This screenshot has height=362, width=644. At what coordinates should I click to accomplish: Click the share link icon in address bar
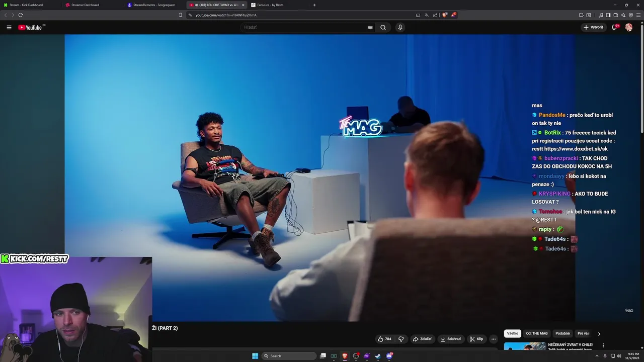[435, 15]
